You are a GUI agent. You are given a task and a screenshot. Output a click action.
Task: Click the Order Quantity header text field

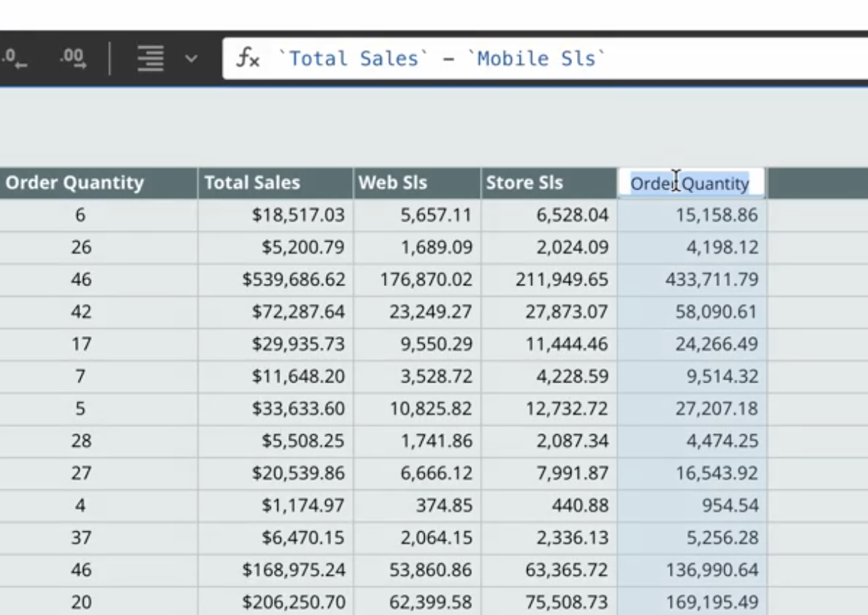click(691, 183)
